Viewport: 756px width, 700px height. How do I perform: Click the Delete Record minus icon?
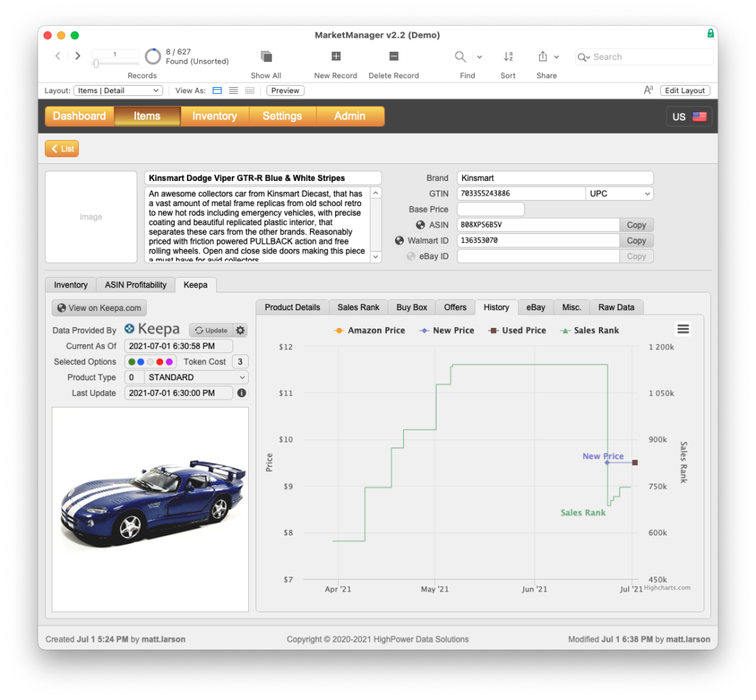tap(394, 57)
